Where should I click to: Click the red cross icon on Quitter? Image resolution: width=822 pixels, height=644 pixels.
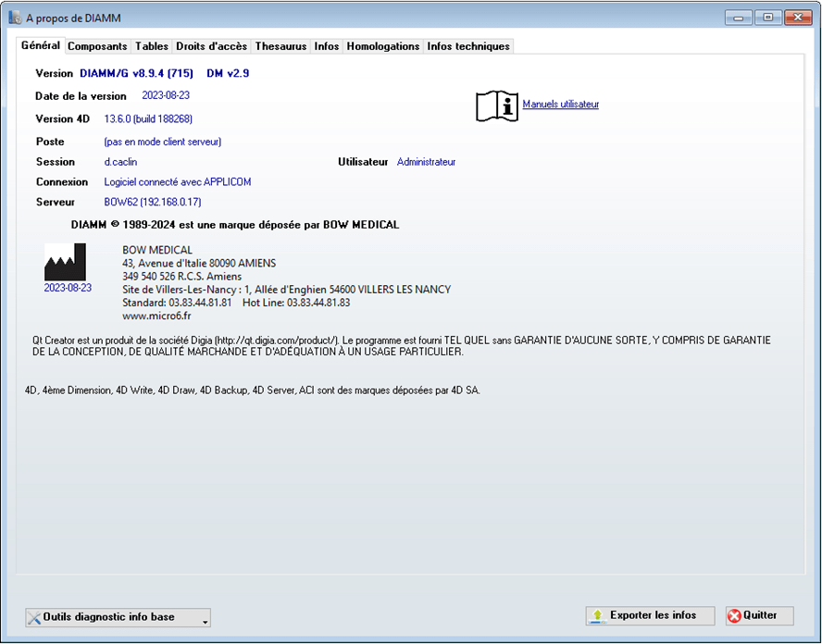click(734, 615)
